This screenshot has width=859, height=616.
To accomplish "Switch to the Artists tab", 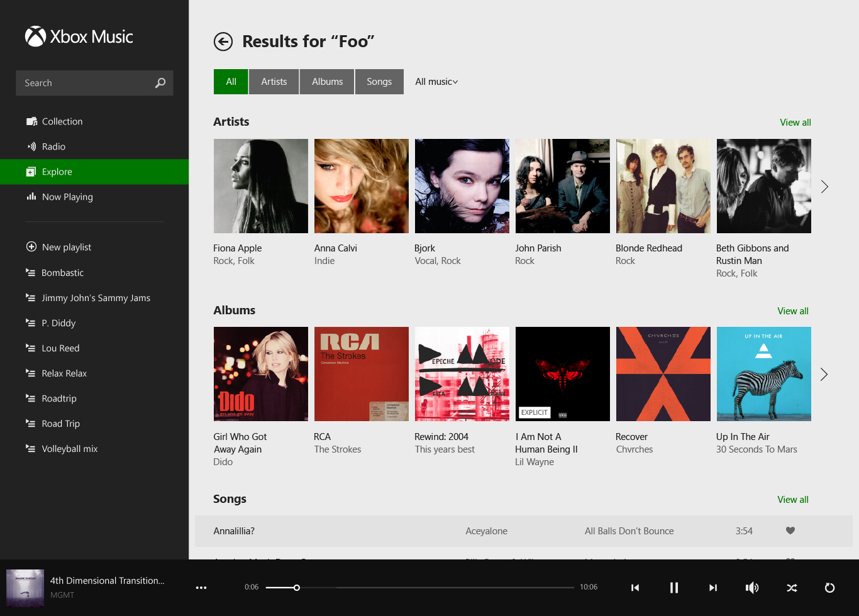I will (x=274, y=82).
